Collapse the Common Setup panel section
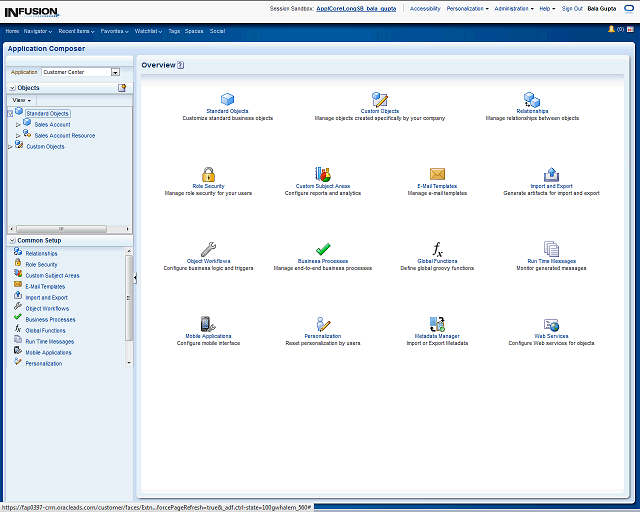This screenshot has width=640, height=512. point(10,241)
